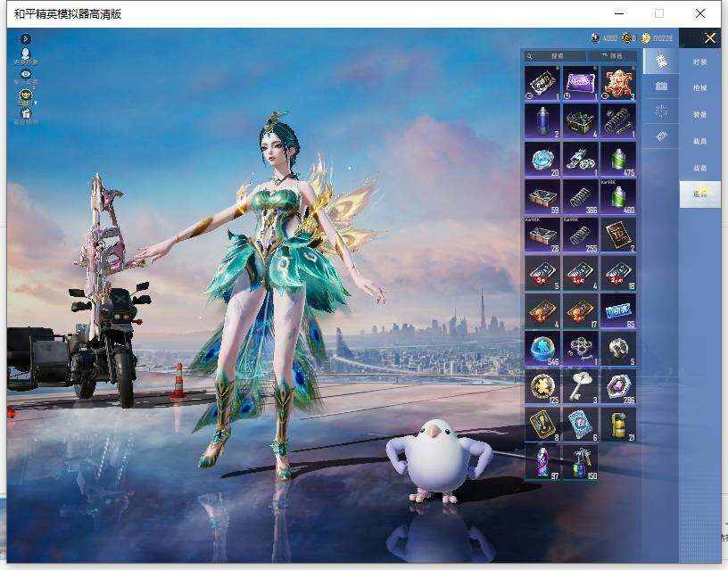Select the blue spray can with count 2

coord(542,121)
